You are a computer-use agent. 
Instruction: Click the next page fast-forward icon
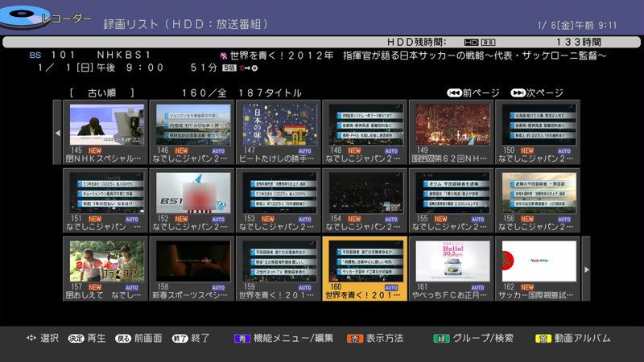click(518, 93)
